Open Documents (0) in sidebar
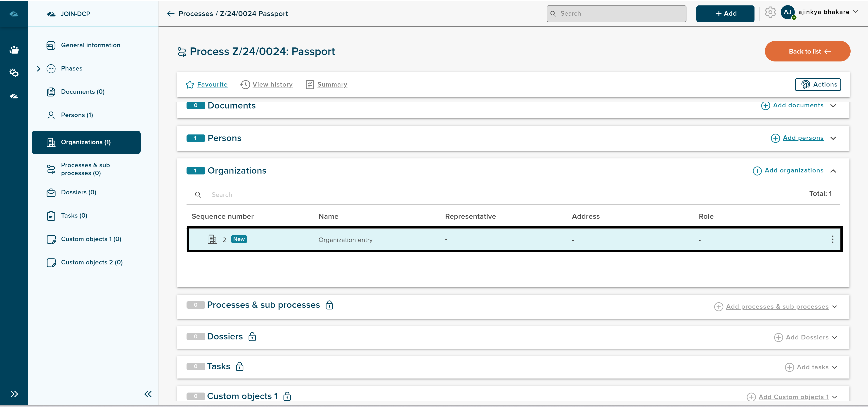Image resolution: width=868 pixels, height=407 pixels. [x=83, y=92]
